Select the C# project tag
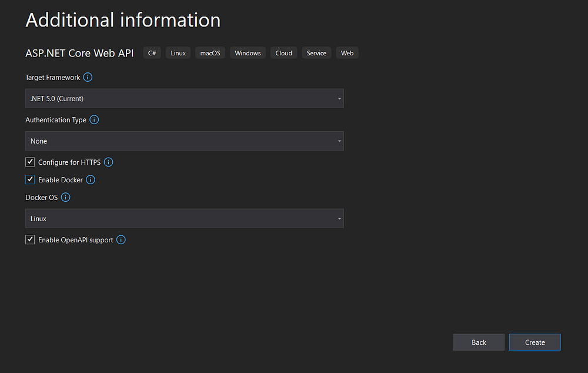The height and width of the screenshot is (373, 588). tap(152, 52)
